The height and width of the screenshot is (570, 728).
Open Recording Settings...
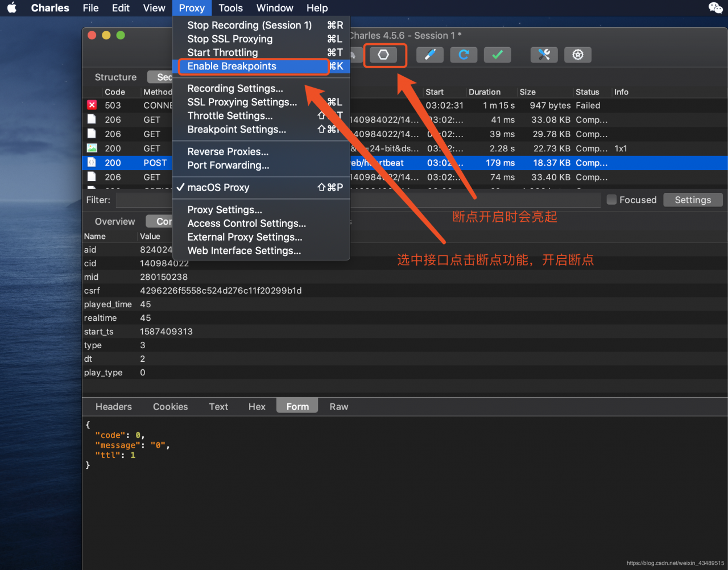pyautogui.click(x=261, y=88)
